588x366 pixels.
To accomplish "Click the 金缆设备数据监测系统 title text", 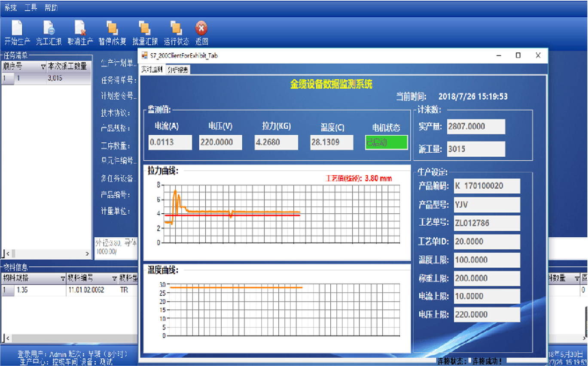I will point(331,84).
